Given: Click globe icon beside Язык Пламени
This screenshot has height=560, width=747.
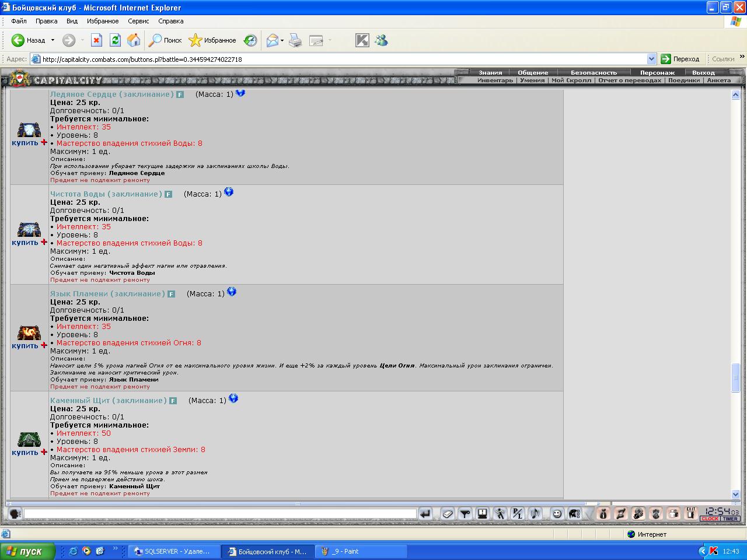Looking at the screenshot, I should pyautogui.click(x=232, y=292).
